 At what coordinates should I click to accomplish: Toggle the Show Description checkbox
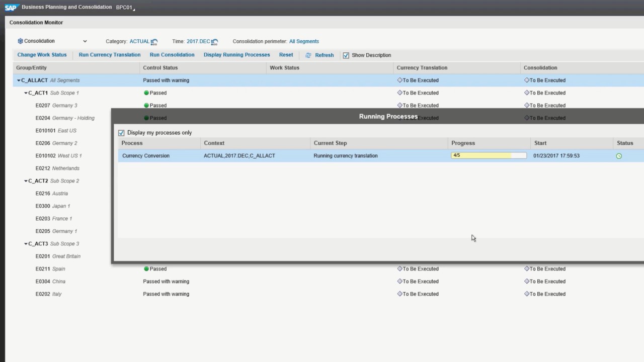pyautogui.click(x=346, y=55)
